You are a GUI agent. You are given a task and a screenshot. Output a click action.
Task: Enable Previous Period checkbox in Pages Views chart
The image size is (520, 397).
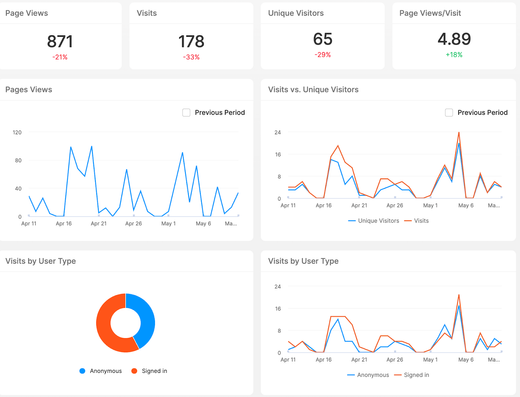pos(186,113)
